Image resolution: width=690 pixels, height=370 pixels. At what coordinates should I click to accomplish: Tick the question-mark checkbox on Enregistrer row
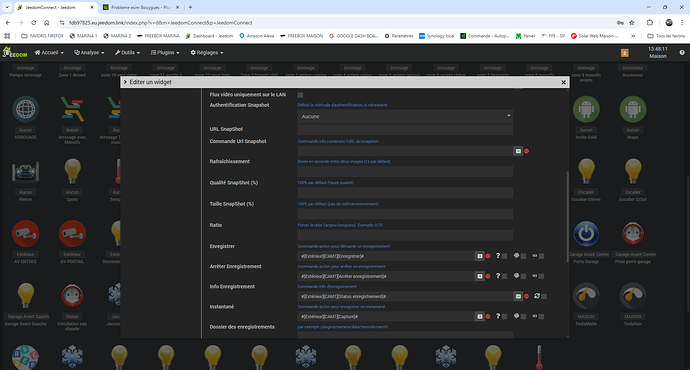tap(504, 256)
